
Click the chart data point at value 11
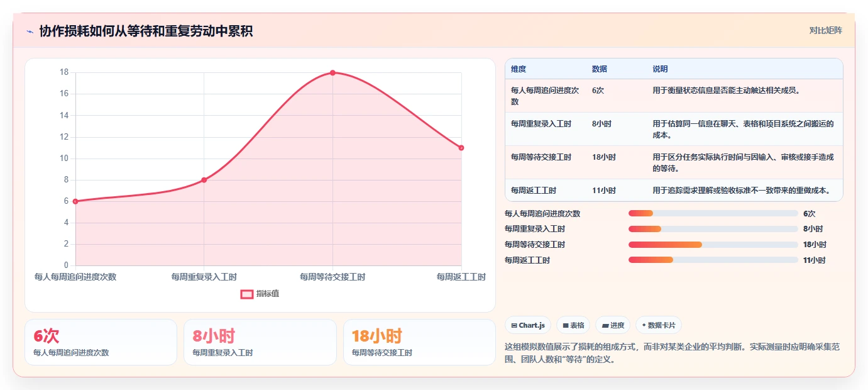(461, 148)
